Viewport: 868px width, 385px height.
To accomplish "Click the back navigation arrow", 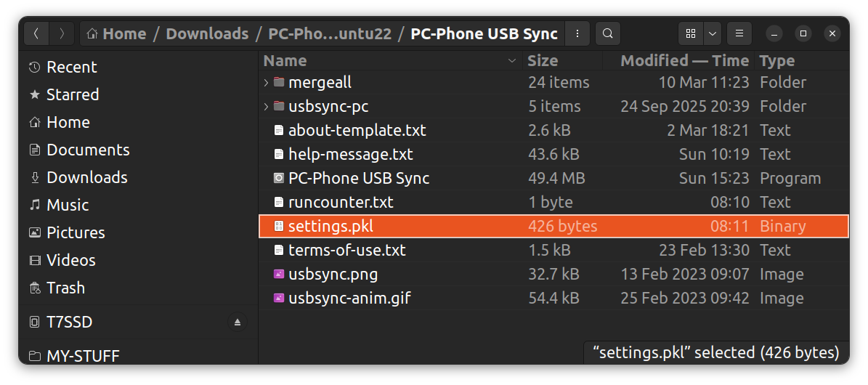I will click(x=37, y=33).
